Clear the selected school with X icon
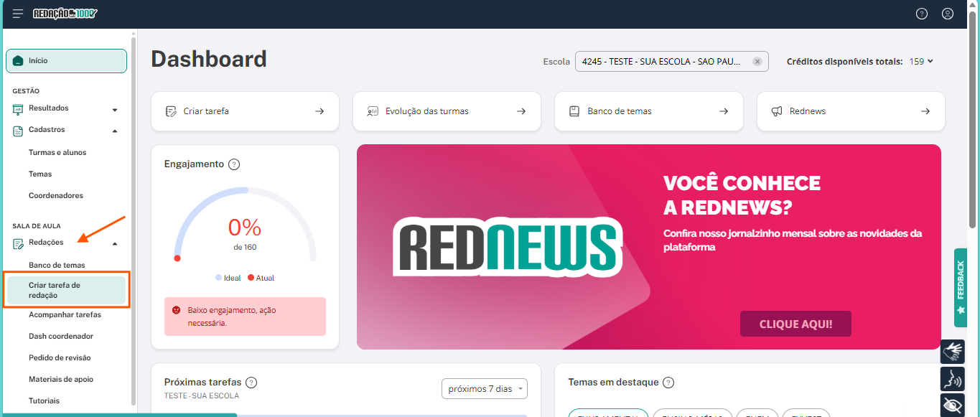The image size is (980, 417). pyautogui.click(x=757, y=62)
